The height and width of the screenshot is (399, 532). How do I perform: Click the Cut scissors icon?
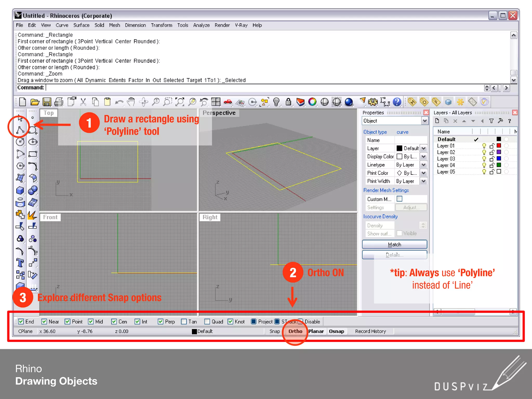(x=83, y=102)
